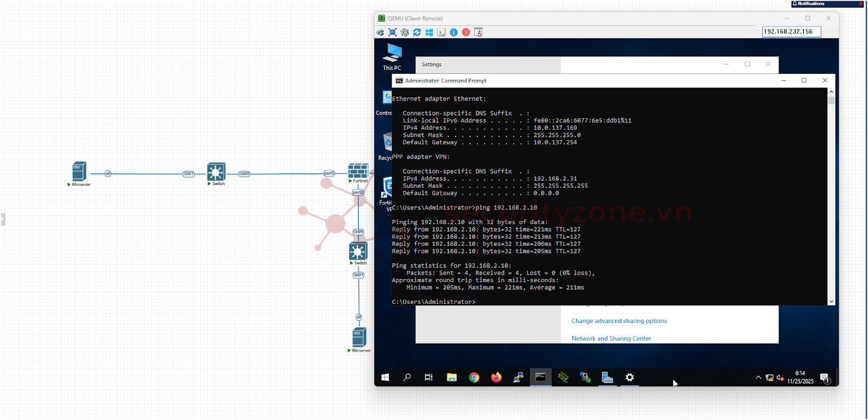This screenshot has width=868, height=420.
Task: Open the gear settings icon in QEMU toolbar
Action: [x=405, y=33]
